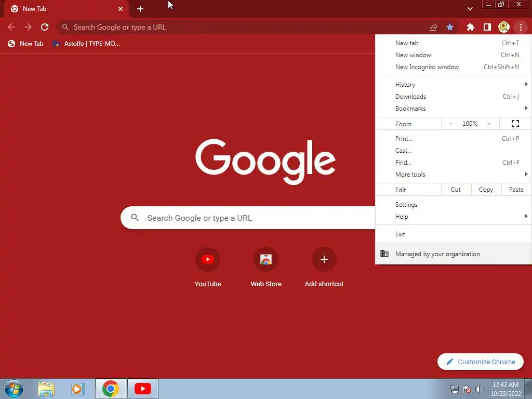
Task: Click Managed by your organization
Action: (453, 254)
